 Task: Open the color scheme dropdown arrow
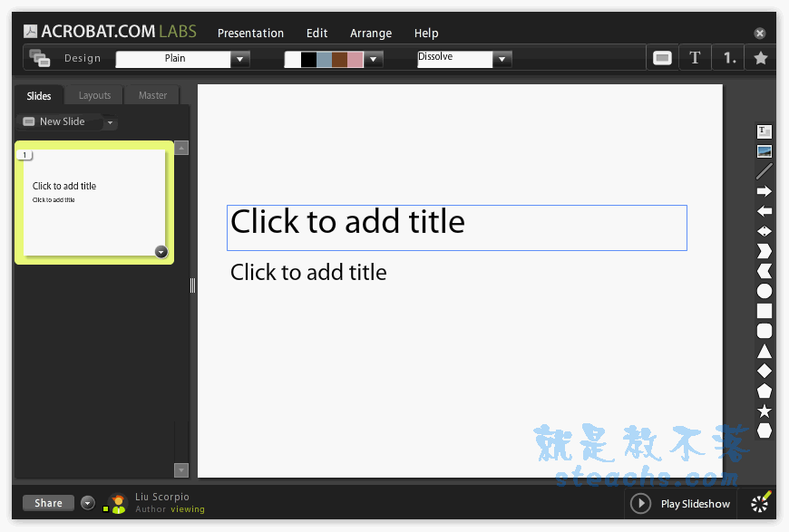pyautogui.click(x=373, y=59)
